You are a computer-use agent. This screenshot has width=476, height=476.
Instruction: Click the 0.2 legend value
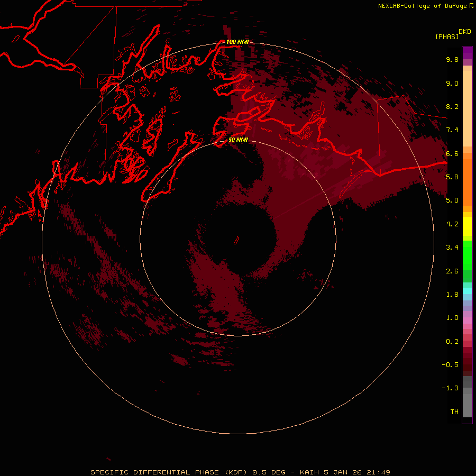click(452, 342)
